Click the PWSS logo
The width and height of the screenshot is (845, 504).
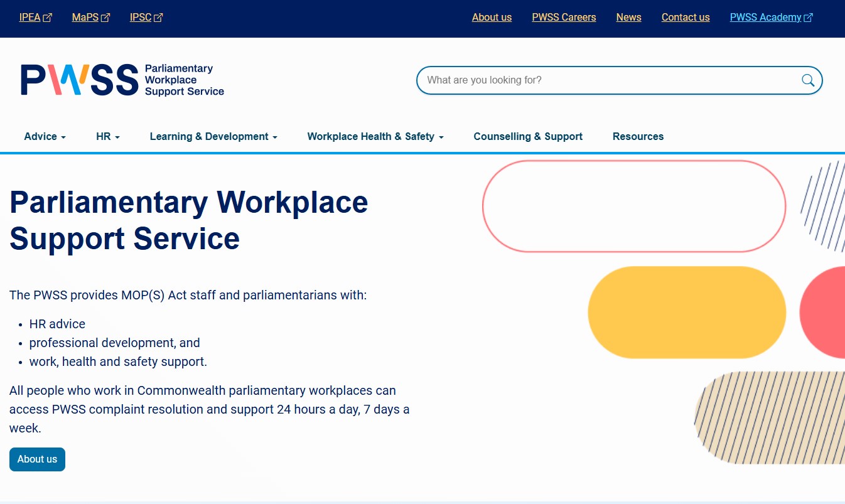tap(78, 79)
